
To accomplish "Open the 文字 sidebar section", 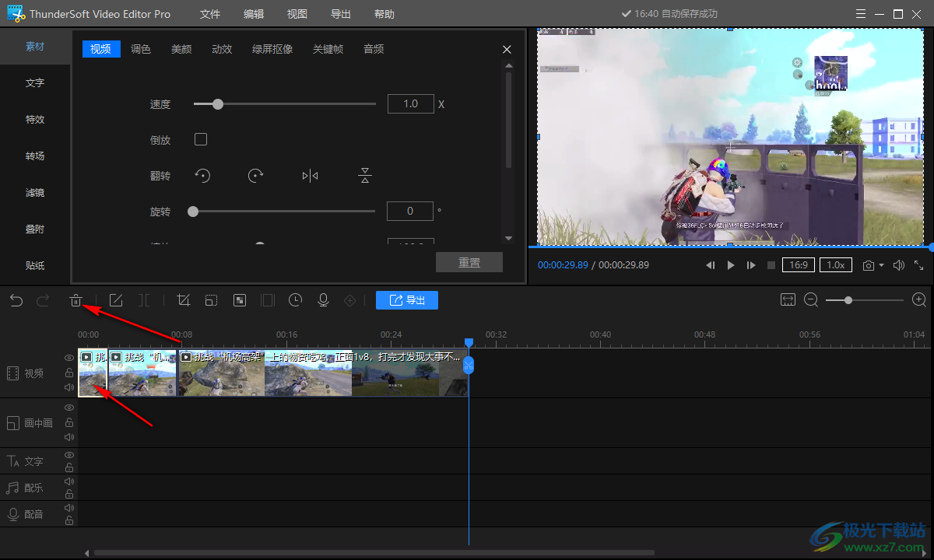I will click(35, 83).
